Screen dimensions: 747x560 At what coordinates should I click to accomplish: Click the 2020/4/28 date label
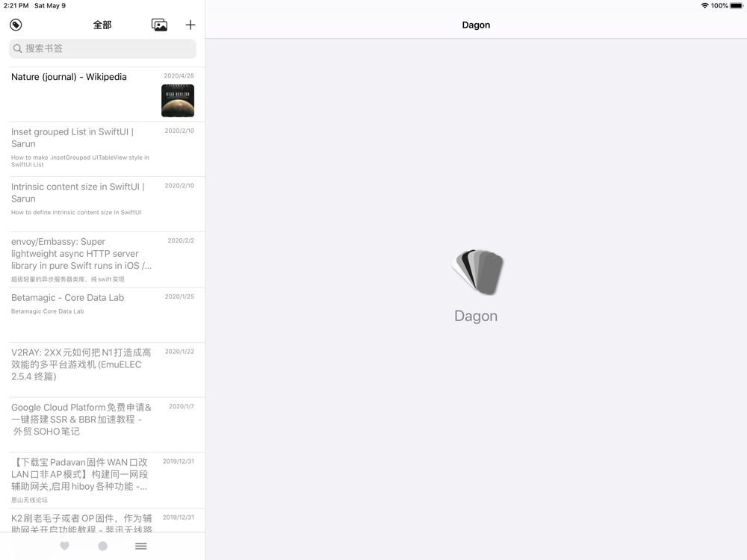coord(179,75)
